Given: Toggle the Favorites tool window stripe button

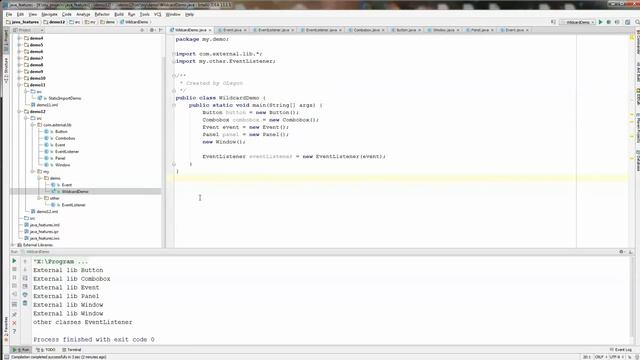Looking at the screenshot, I should [6, 329].
